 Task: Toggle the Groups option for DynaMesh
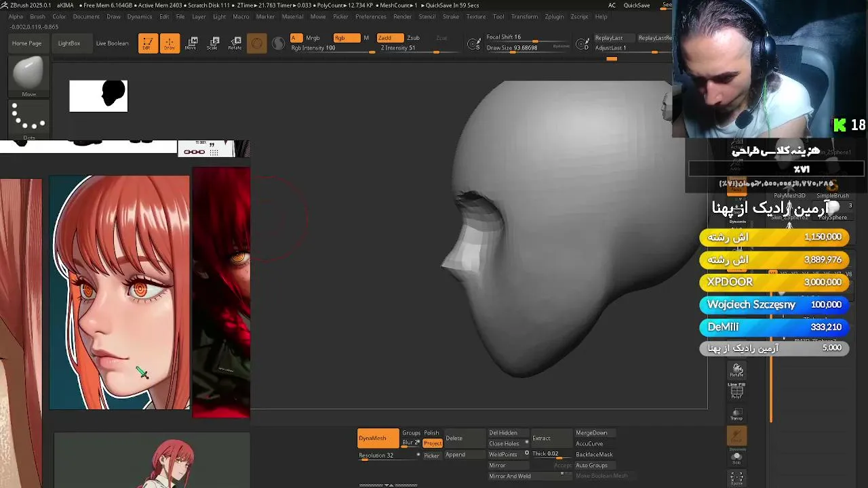411,433
